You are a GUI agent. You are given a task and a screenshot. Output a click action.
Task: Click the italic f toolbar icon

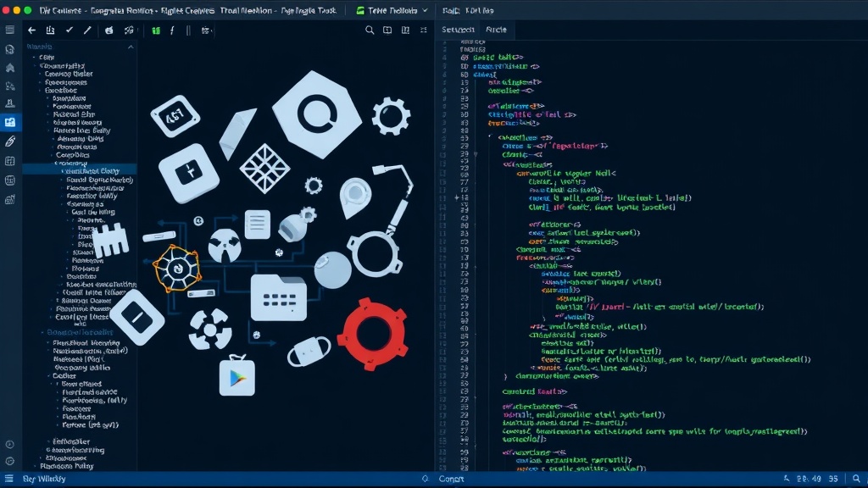[x=172, y=30]
